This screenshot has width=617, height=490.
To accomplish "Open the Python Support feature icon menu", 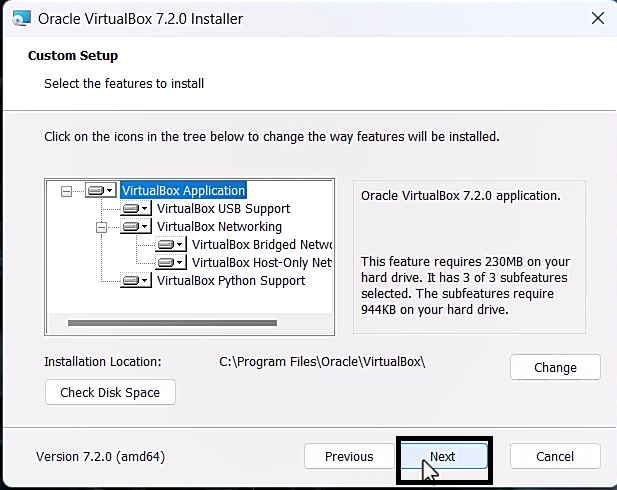I will pos(135,281).
